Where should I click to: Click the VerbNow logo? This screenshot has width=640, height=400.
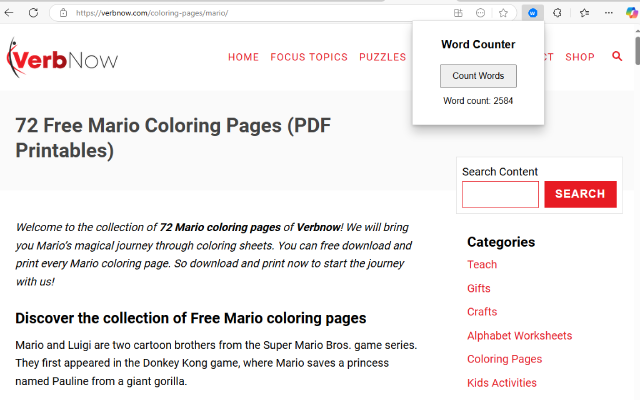click(x=62, y=58)
